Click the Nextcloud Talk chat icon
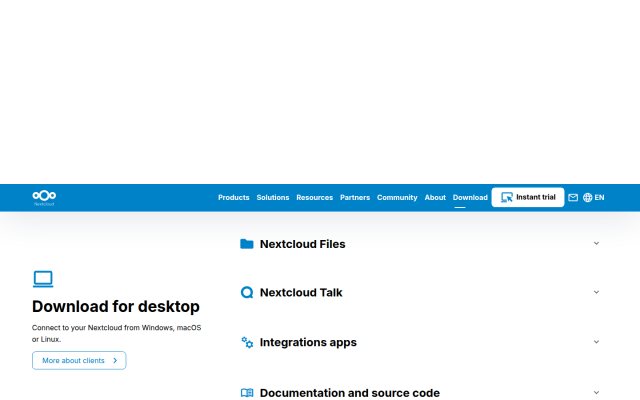 tap(247, 292)
